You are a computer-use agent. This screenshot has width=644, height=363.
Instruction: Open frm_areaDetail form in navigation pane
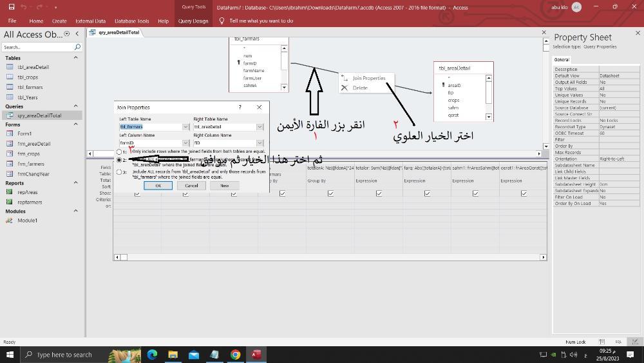(x=33, y=144)
